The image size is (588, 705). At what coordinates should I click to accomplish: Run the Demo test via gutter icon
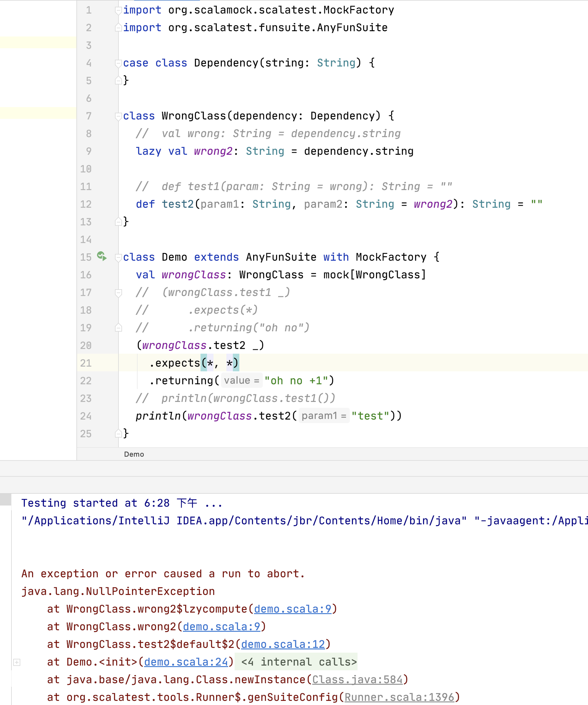point(102,257)
